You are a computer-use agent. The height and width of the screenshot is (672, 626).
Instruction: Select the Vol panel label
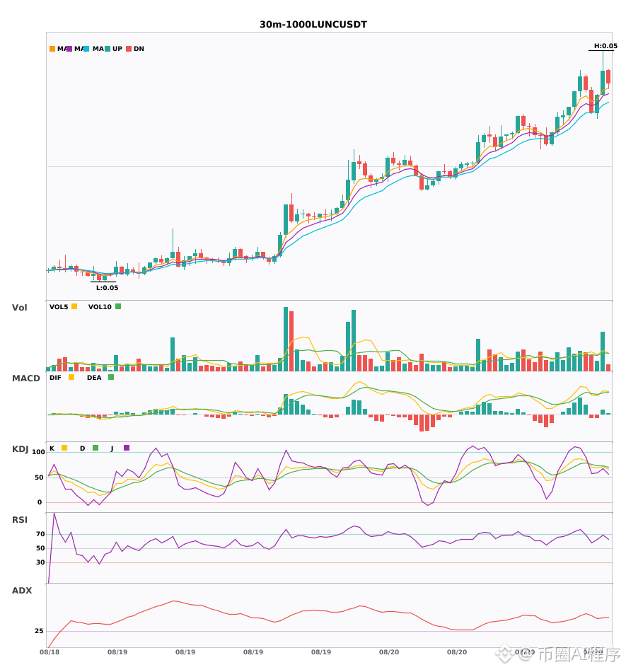(19, 307)
